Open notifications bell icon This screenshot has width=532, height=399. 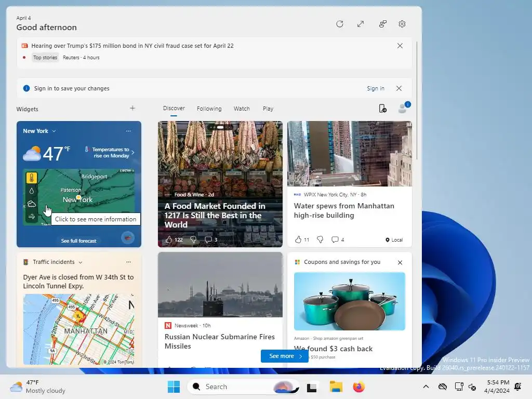[x=518, y=386]
